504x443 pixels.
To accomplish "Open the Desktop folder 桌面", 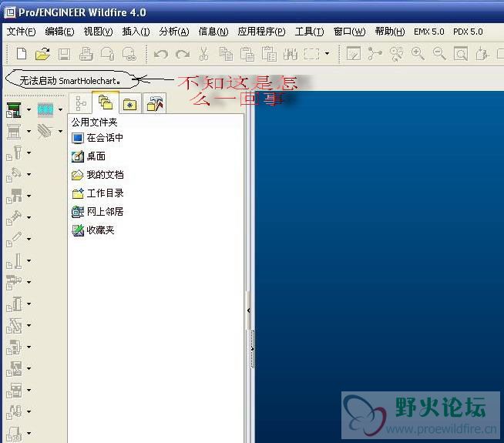I will (x=89, y=156).
